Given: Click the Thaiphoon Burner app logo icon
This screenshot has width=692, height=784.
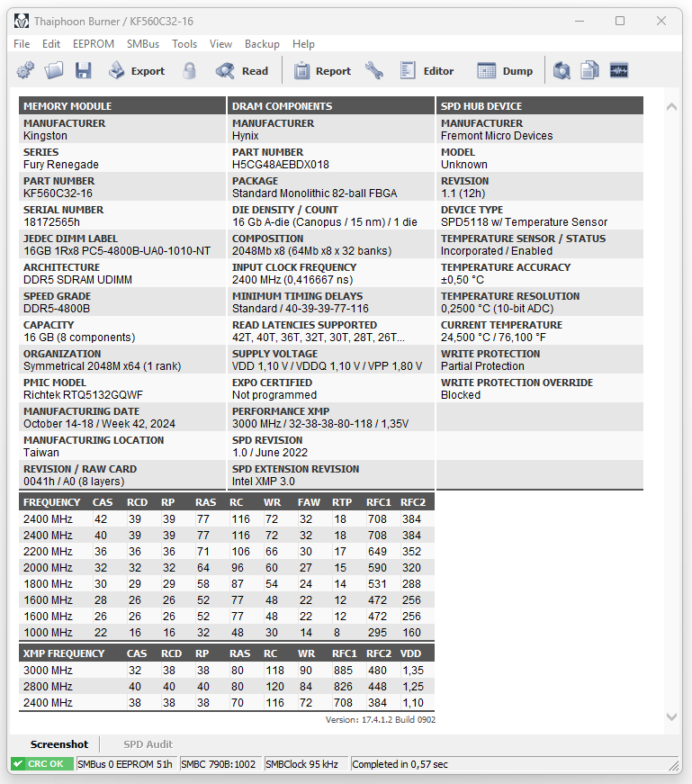Looking at the screenshot, I should pos(22,21).
